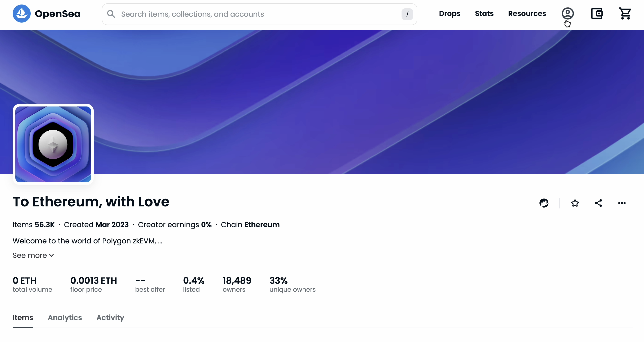The height and width of the screenshot is (342, 644).
Task: Click the share collection icon
Action: pos(598,203)
